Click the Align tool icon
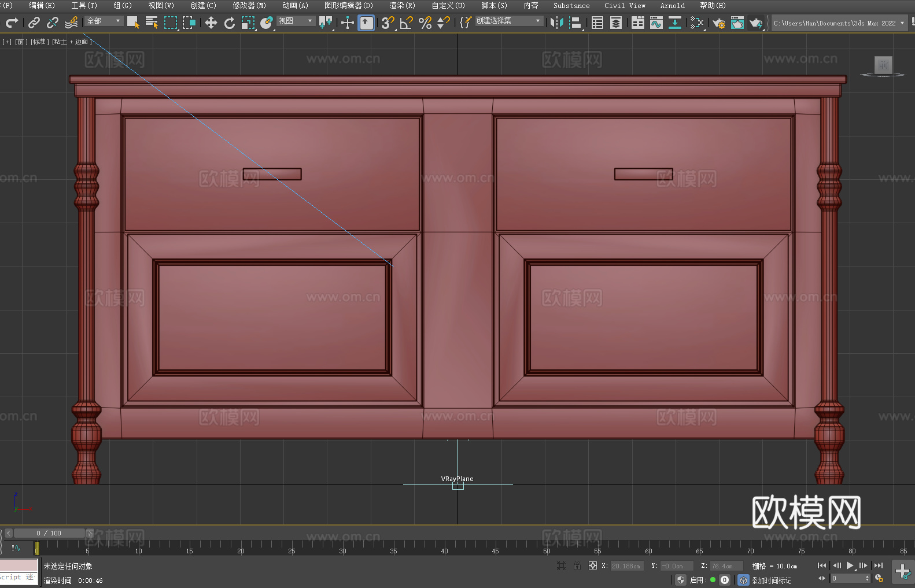The width and height of the screenshot is (915, 588). tap(575, 23)
